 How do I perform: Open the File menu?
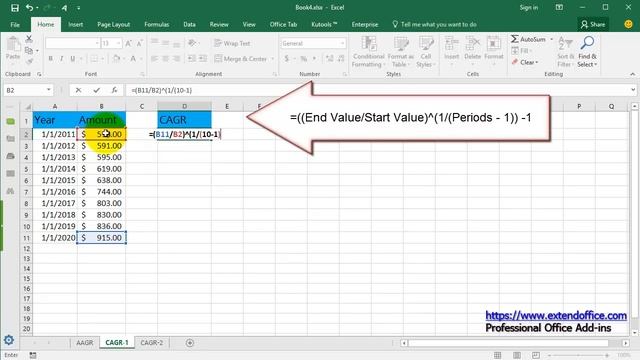click(x=15, y=24)
